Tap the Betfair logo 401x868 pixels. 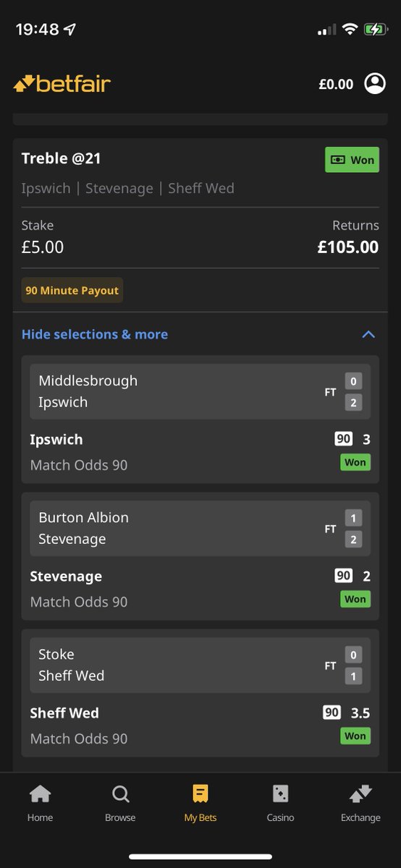point(62,84)
